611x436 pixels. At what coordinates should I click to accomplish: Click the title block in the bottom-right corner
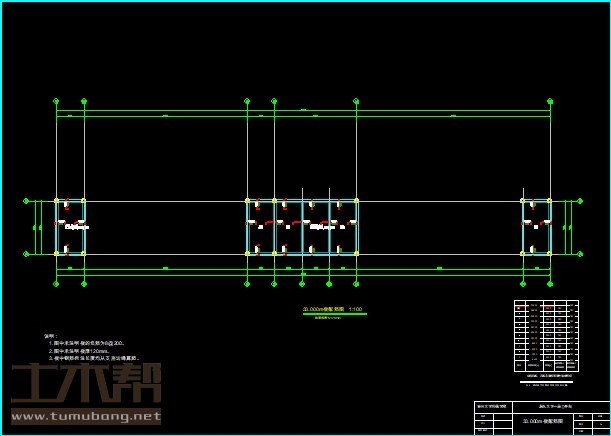[541, 416]
